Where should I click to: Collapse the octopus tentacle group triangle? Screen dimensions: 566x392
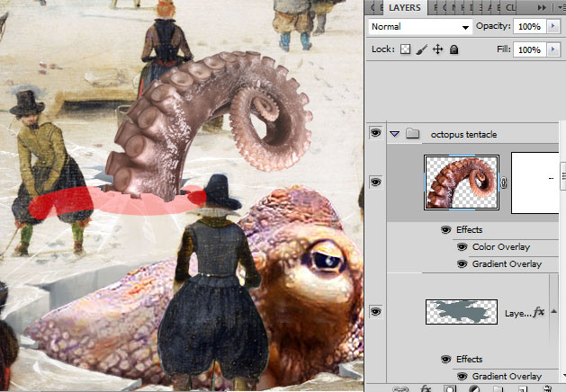[x=394, y=134]
